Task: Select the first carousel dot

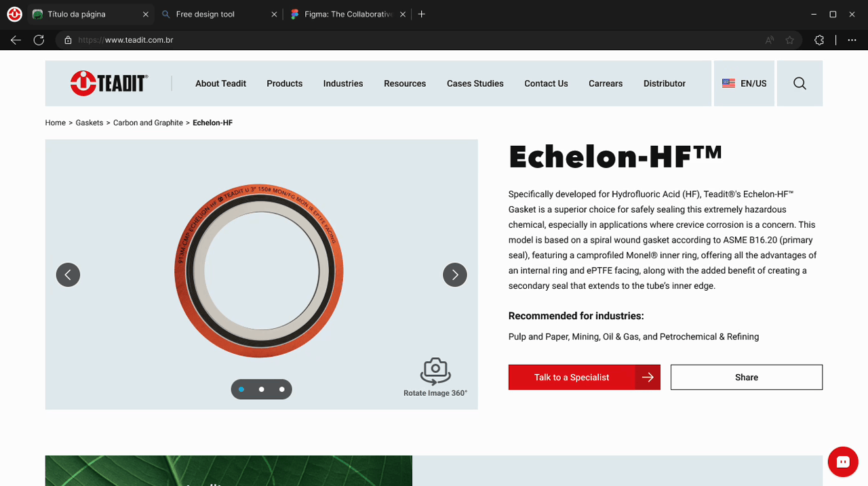Action: click(241, 389)
